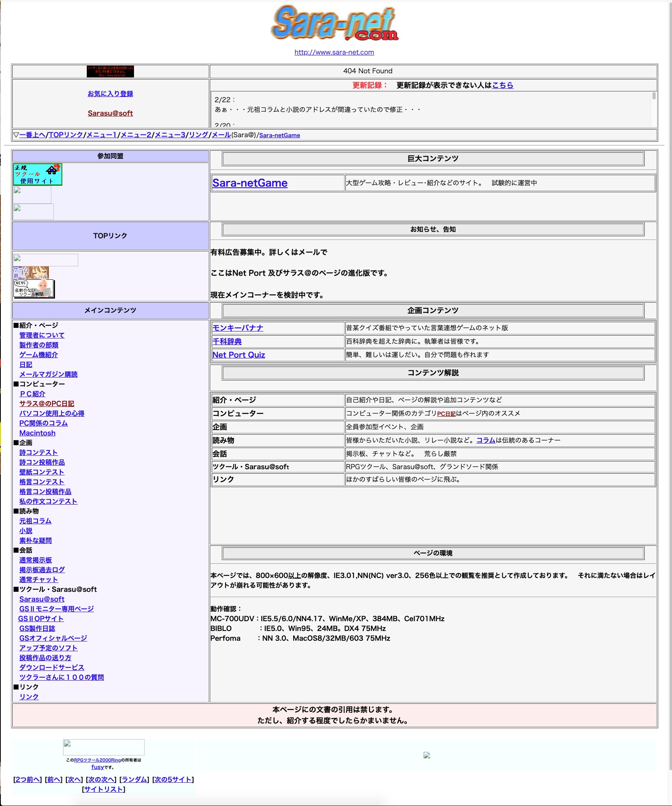Image resolution: width=672 pixels, height=806 pixels.
Task: Jump to メニュー1 in the navigation bar
Action: pos(101,135)
